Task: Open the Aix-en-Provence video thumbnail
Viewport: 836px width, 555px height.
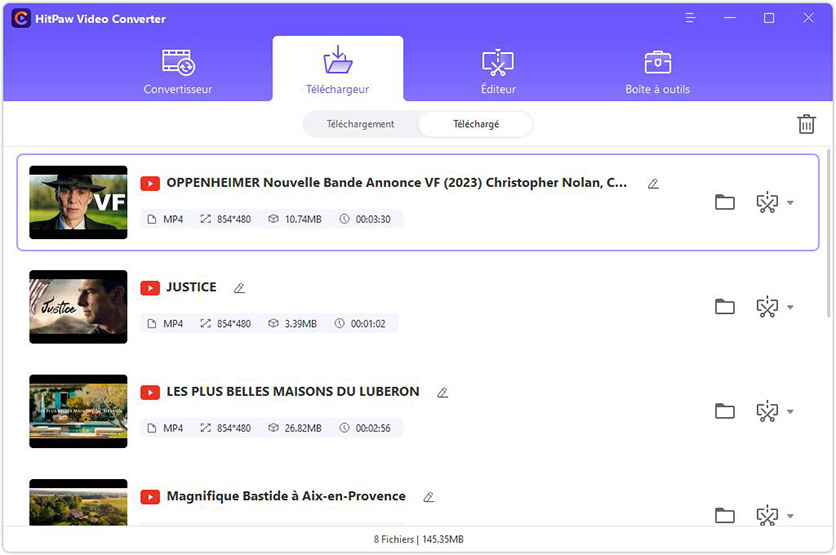Action: [78, 502]
